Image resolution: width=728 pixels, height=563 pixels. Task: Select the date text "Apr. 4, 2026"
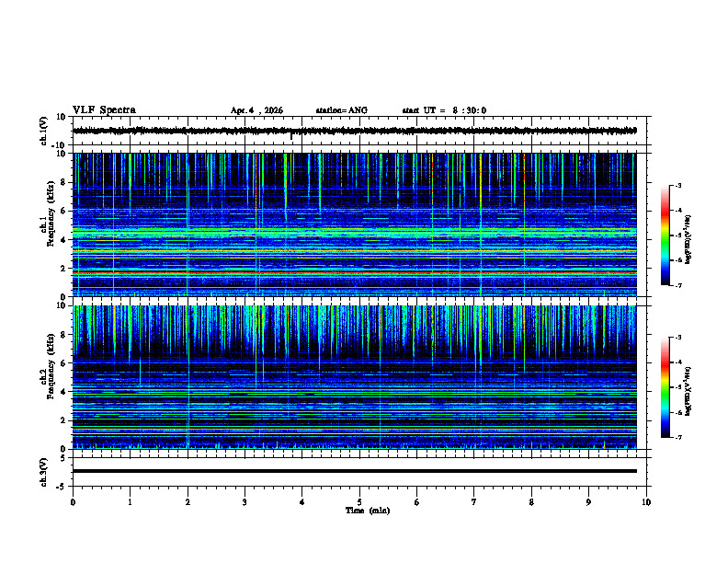coord(256,110)
